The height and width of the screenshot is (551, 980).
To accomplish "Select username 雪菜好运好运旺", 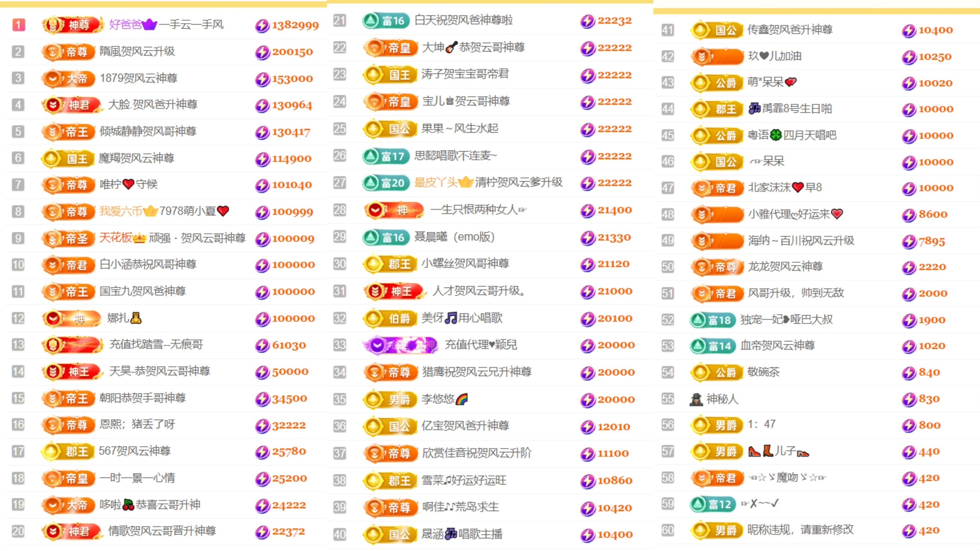I will [x=464, y=481].
